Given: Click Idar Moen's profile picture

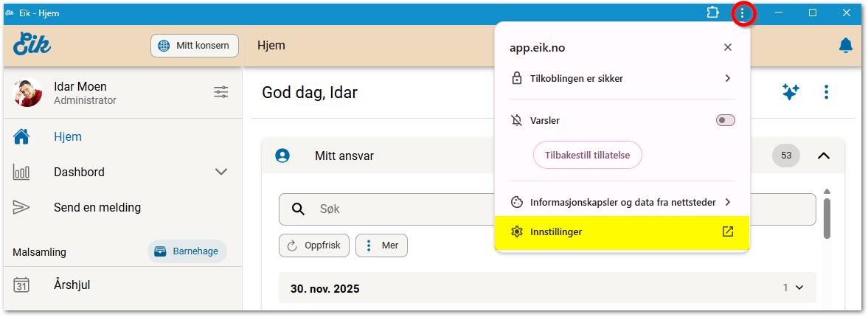Looking at the screenshot, I should pos(28,93).
